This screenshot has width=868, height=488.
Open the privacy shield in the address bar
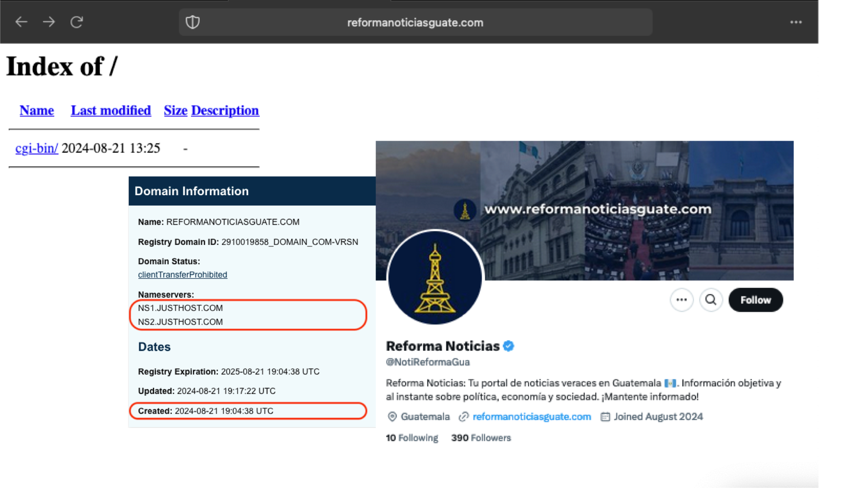click(193, 22)
